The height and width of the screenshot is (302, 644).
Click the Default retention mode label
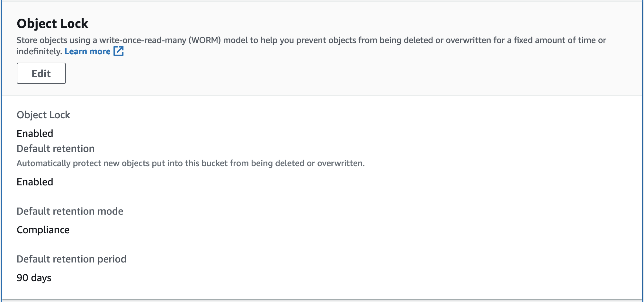tap(70, 211)
